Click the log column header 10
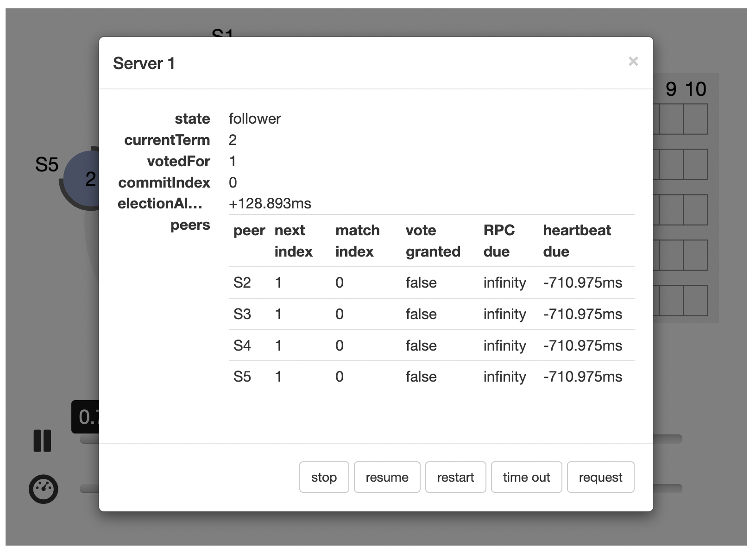The width and height of the screenshot is (756, 553). coord(695,89)
